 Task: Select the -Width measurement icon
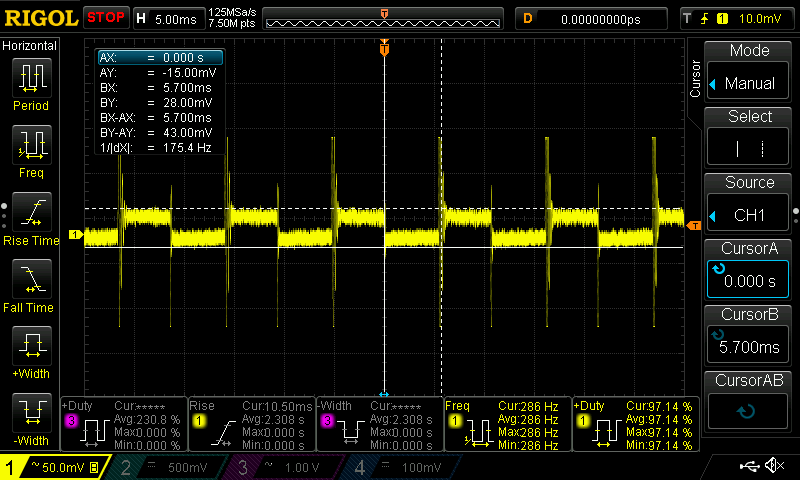[x=32, y=413]
